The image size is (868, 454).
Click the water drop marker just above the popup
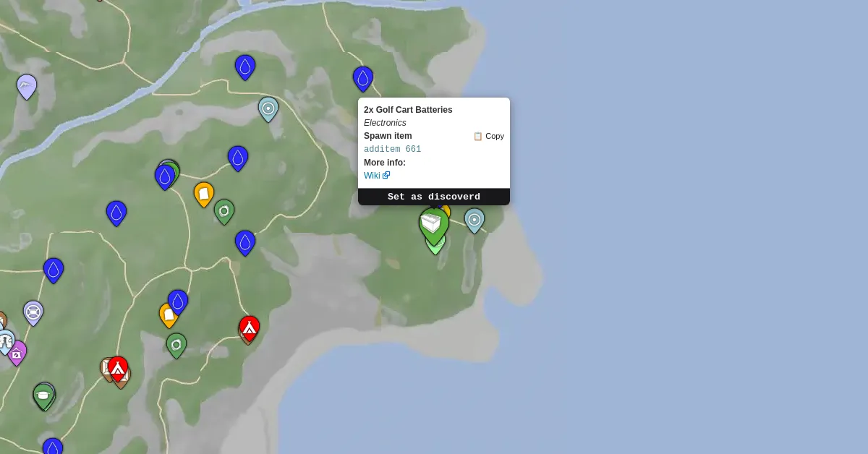363,78
